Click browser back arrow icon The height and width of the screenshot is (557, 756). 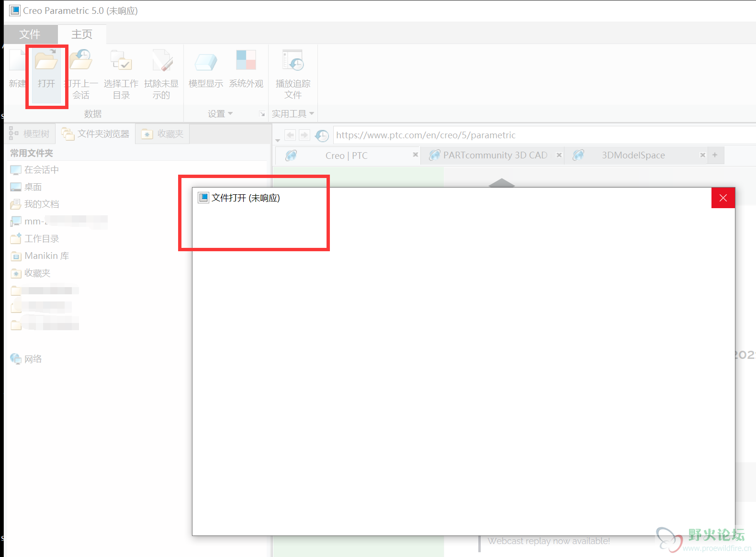(290, 135)
